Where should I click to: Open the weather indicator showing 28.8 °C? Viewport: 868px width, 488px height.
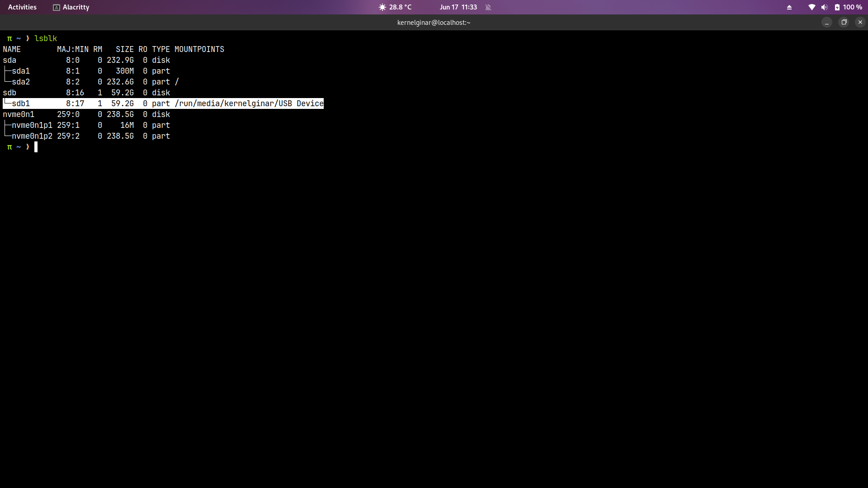395,7
